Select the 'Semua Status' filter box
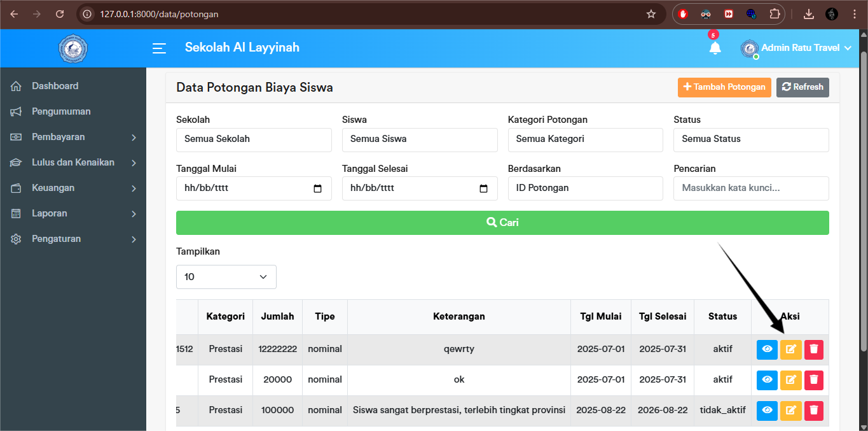Image resolution: width=868 pixels, height=431 pixels. coord(750,139)
